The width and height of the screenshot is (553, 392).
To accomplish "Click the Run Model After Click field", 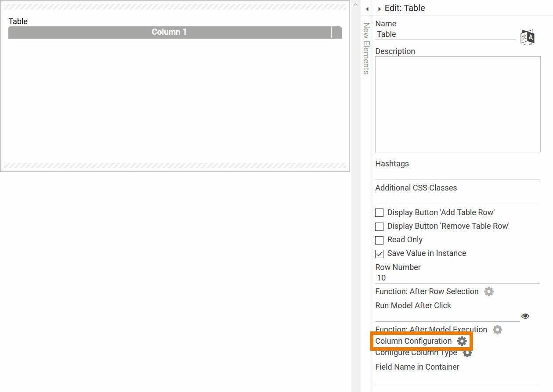I will [x=448, y=316].
